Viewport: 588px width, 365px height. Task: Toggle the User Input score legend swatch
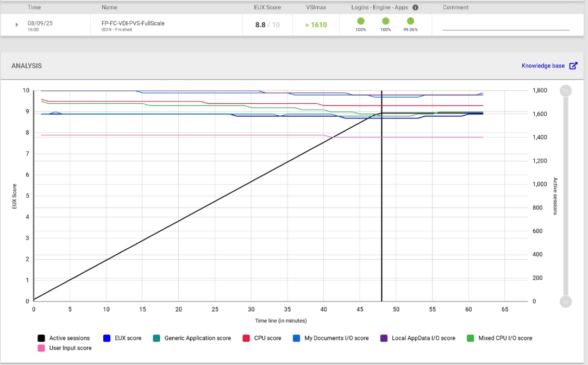coord(41,348)
